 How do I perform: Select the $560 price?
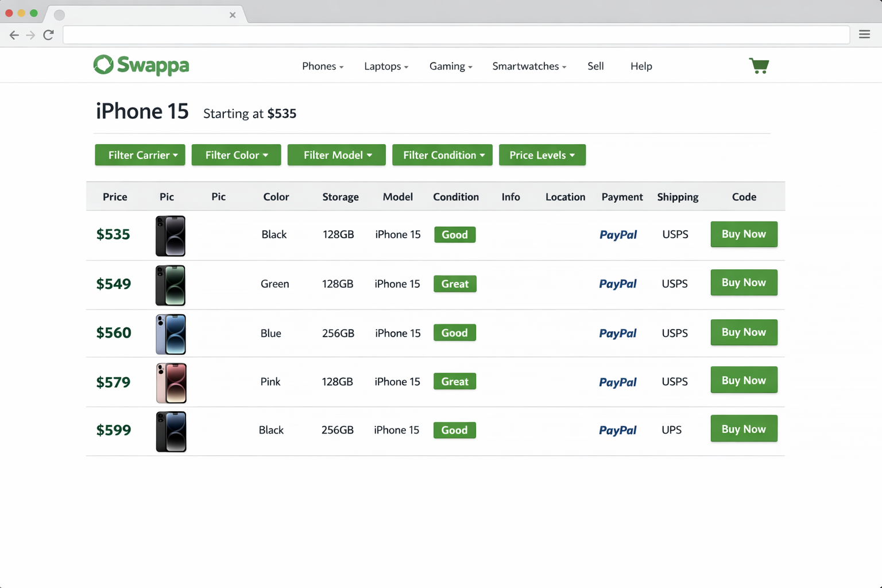coord(114,333)
